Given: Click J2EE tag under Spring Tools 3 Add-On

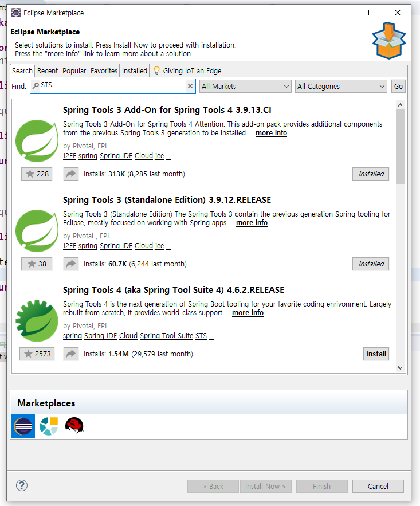Looking at the screenshot, I should pos(69,156).
